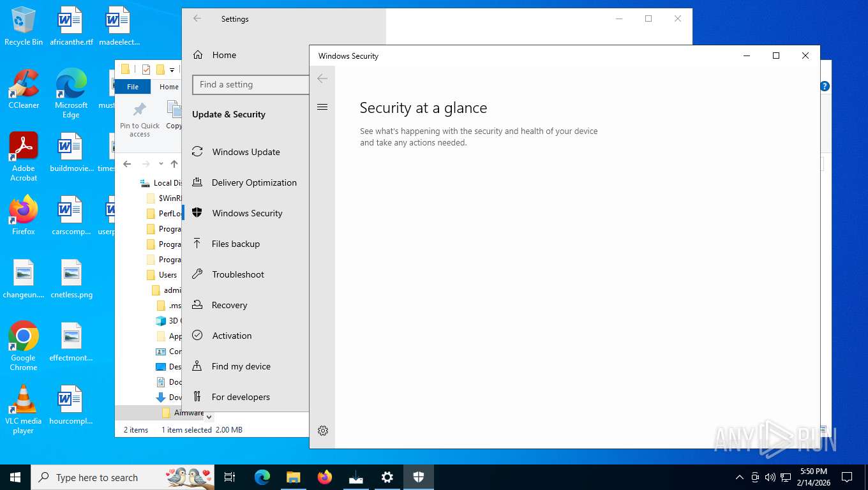Select buildmovie document on desktop

tap(71, 153)
